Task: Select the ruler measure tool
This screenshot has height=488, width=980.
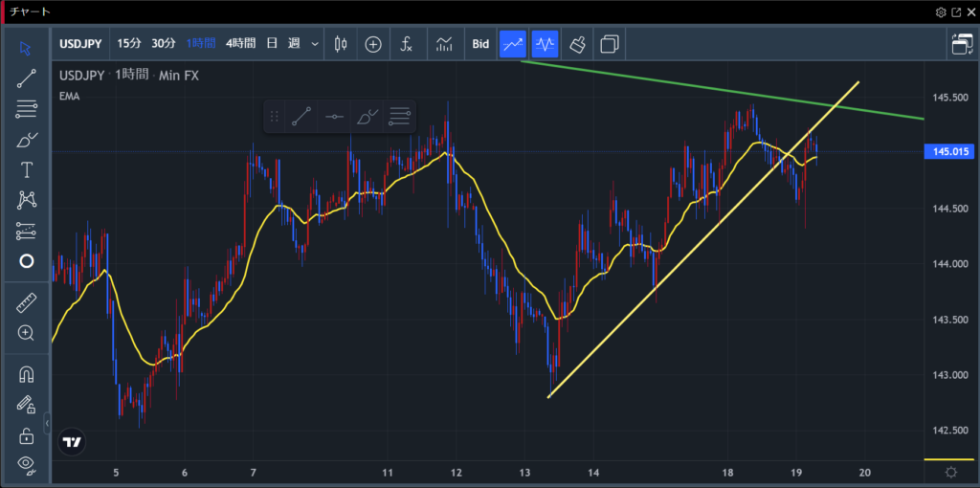Action: coord(26,303)
